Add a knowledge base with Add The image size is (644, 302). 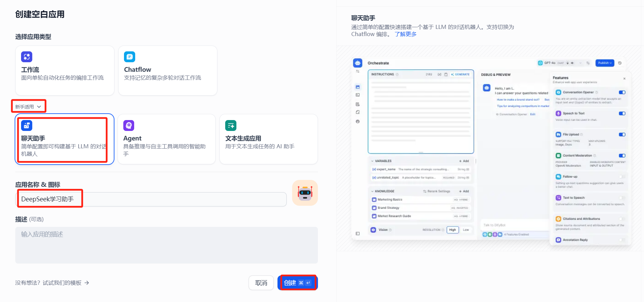click(x=464, y=191)
